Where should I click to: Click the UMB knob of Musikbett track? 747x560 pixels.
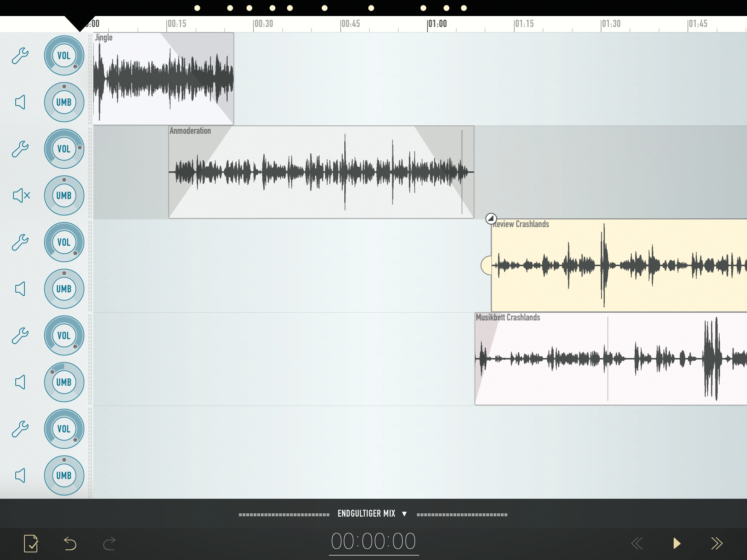[x=64, y=382]
